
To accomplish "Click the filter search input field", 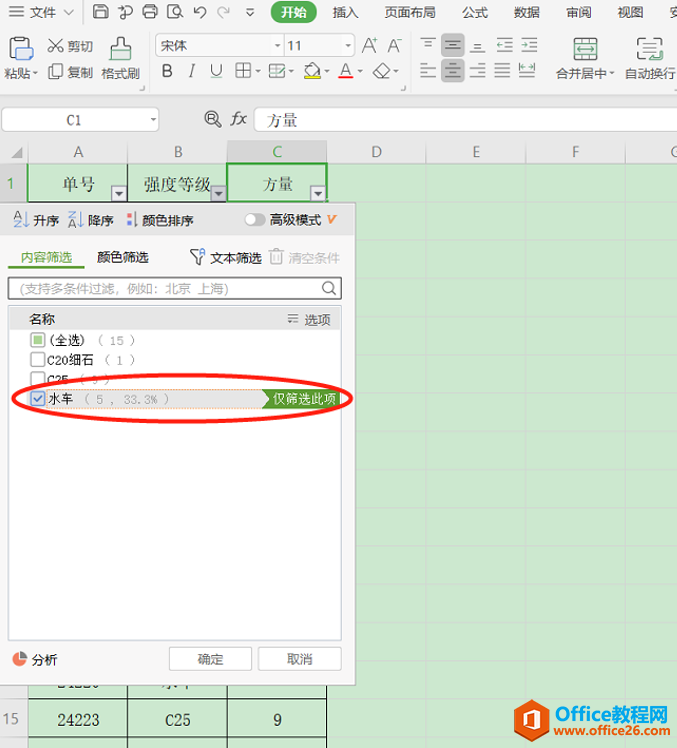I will 175,288.
